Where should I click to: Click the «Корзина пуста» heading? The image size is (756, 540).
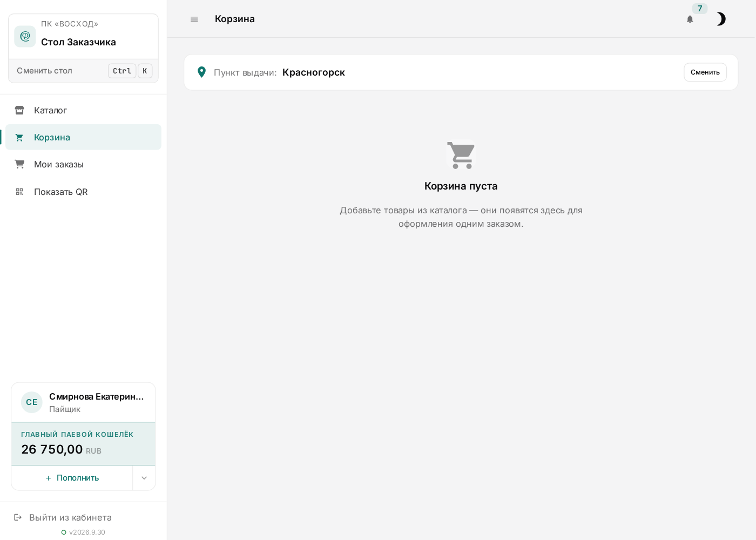click(x=461, y=186)
